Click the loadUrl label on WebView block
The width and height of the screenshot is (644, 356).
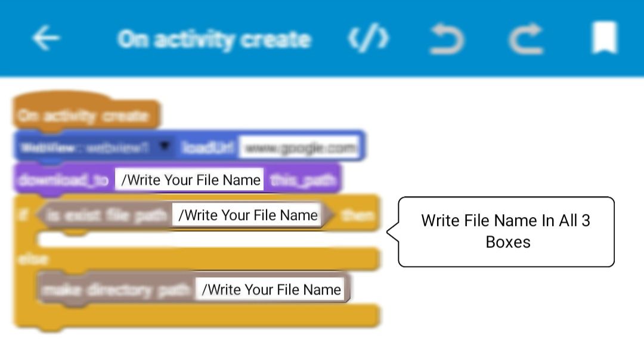[x=208, y=147]
